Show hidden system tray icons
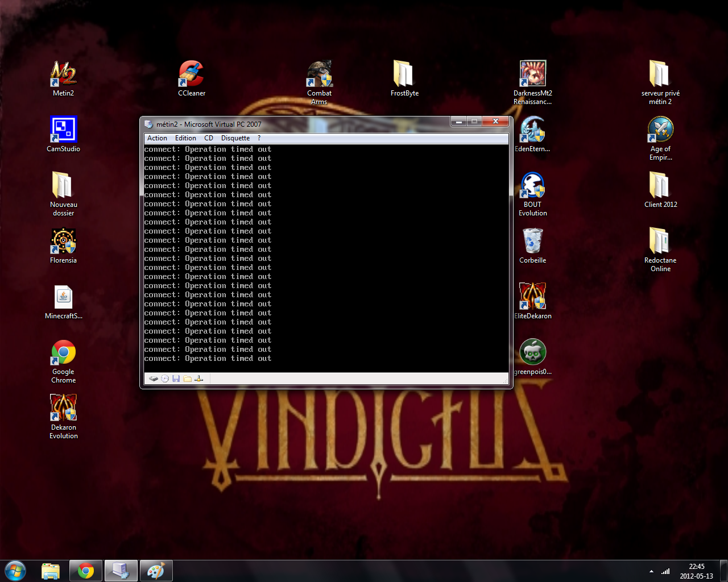Image resolution: width=728 pixels, height=582 pixels. click(x=651, y=571)
